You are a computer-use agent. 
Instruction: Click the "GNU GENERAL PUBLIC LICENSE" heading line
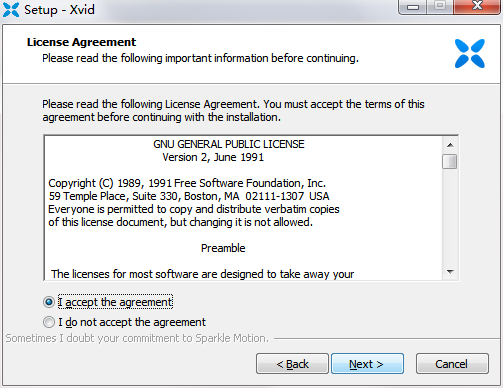(229, 144)
